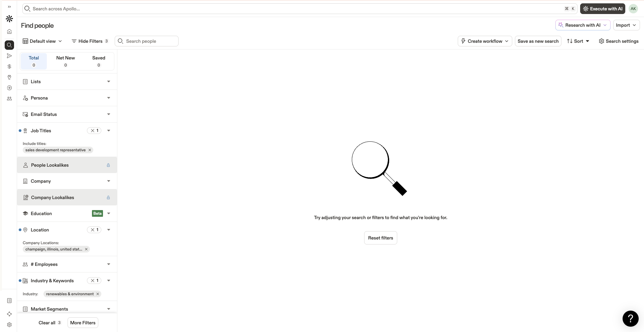Click the Apollo logo at top of sidebar

coord(9,19)
